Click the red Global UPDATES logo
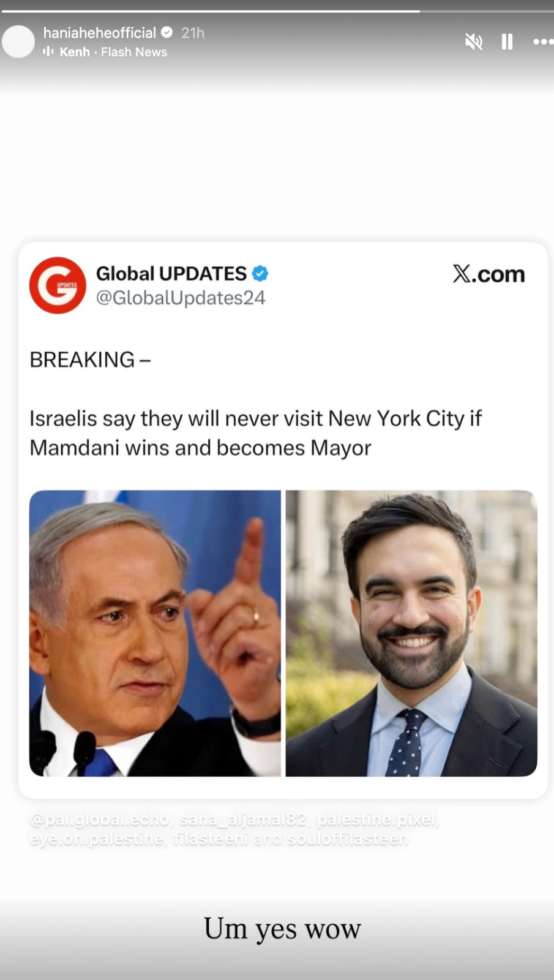The height and width of the screenshot is (980, 554). pos(58,285)
